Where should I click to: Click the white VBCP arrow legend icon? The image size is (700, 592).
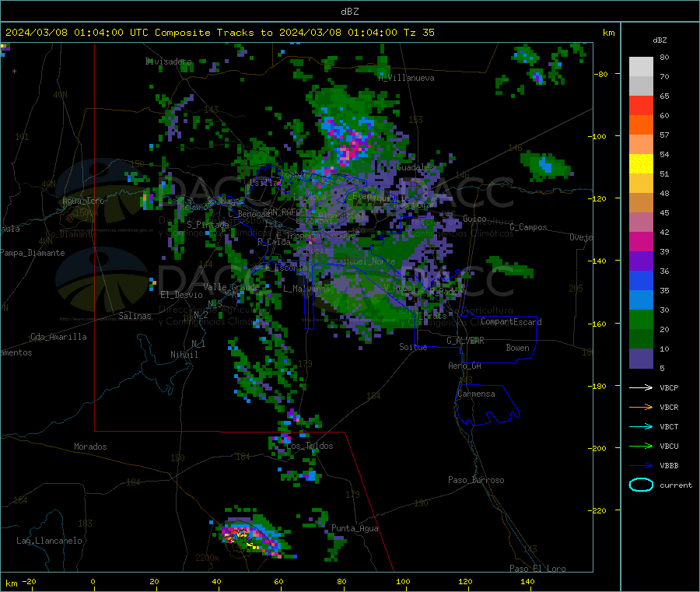(x=641, y=387)
